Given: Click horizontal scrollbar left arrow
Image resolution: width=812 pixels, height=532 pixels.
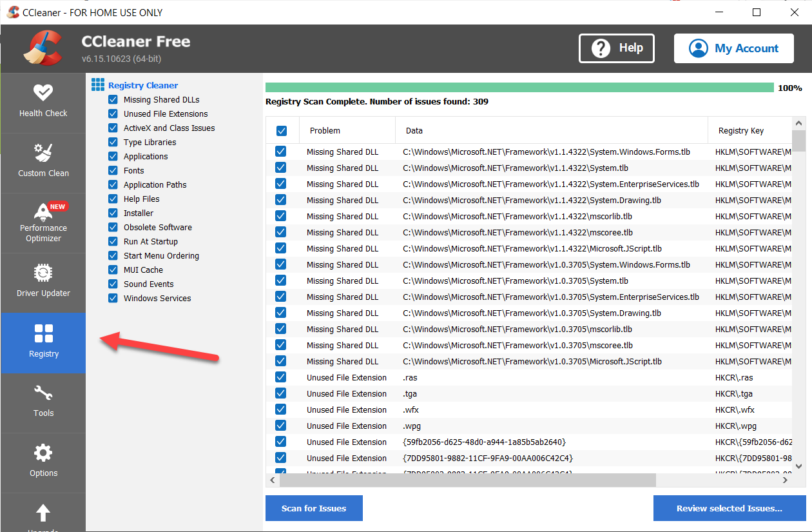Looking at the screenshot, I should 273,480.
